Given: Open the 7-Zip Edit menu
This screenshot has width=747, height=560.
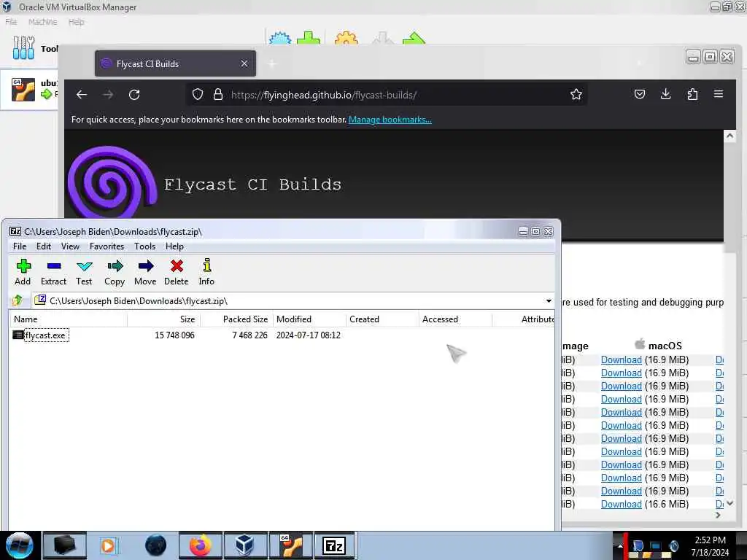Looking at the screenshot, I should [x=43, y=246].
